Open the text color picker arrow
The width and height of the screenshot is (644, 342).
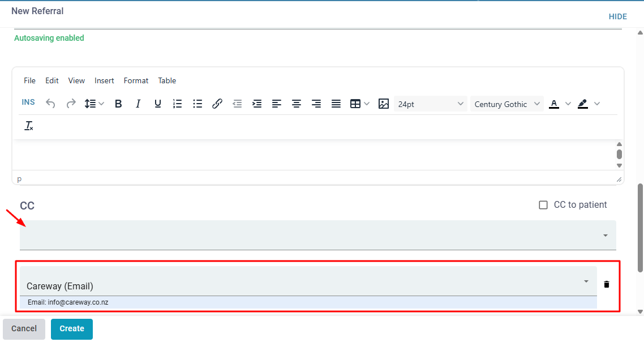pyautogui.click(x=568, y=104)
